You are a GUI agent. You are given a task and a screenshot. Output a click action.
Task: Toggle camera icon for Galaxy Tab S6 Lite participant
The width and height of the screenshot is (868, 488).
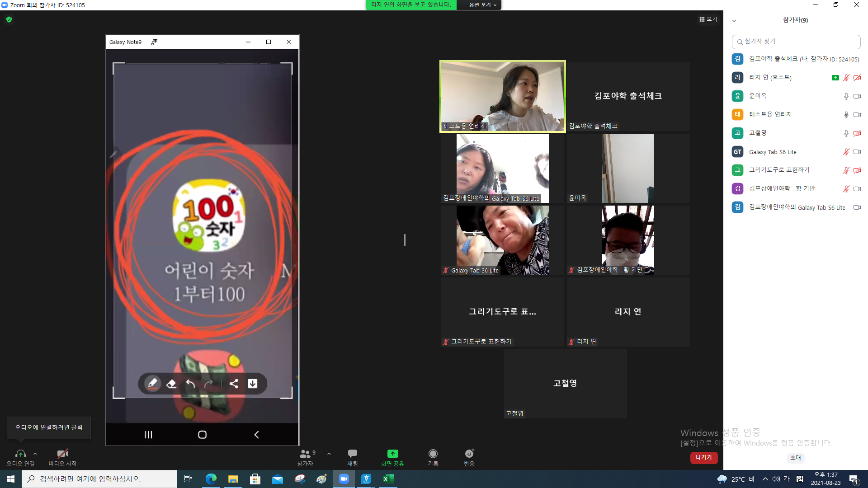(857, 152)
